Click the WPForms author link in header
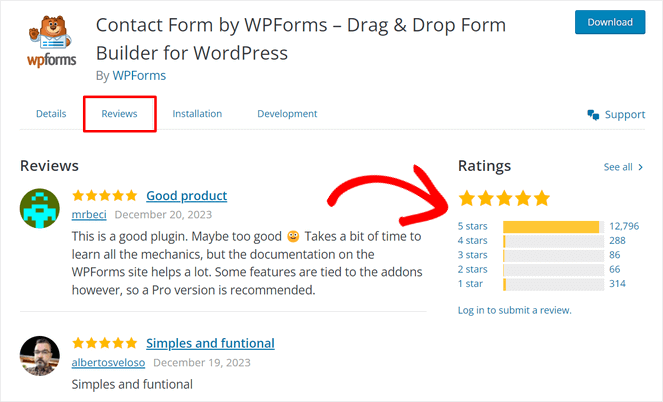The width and height of the screenshot is (663, 402). [138, 75]
